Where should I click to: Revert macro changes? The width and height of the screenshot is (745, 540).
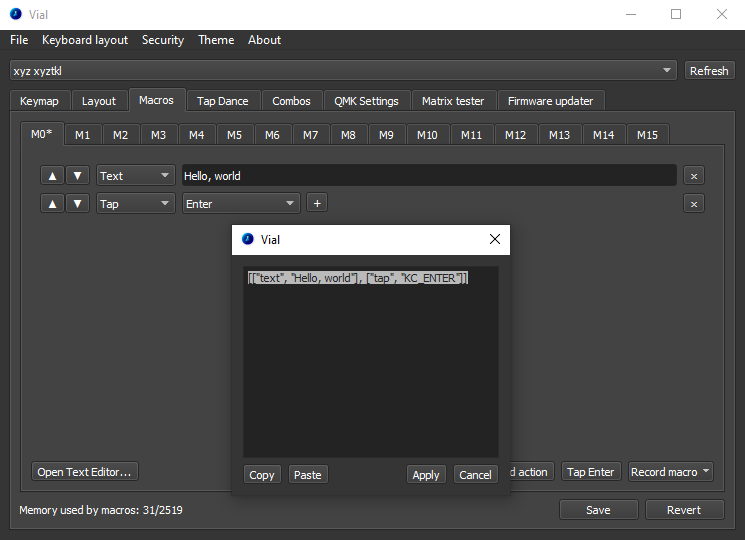684,510
